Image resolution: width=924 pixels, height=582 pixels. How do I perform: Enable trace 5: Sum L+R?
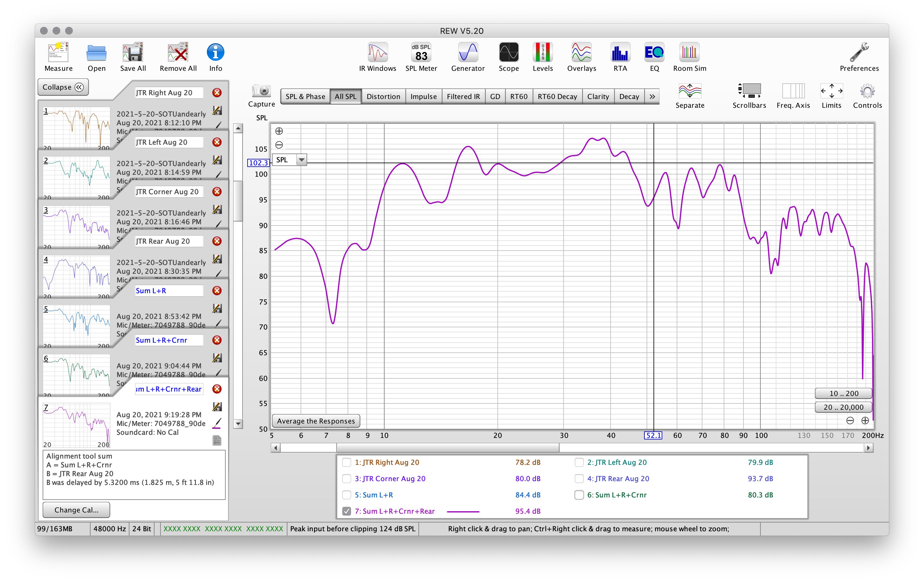(x=347, y=495)
